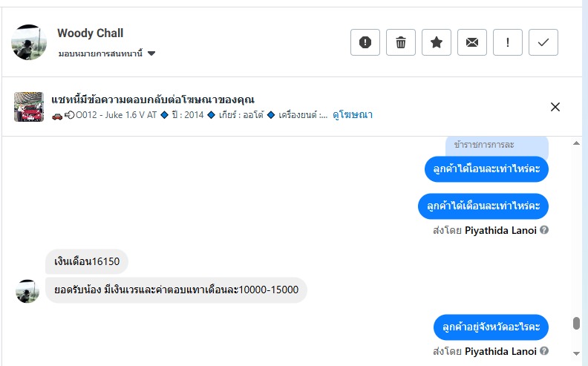
Task: Click the Juke car ad thumbnail
Action: coord(29,107)
